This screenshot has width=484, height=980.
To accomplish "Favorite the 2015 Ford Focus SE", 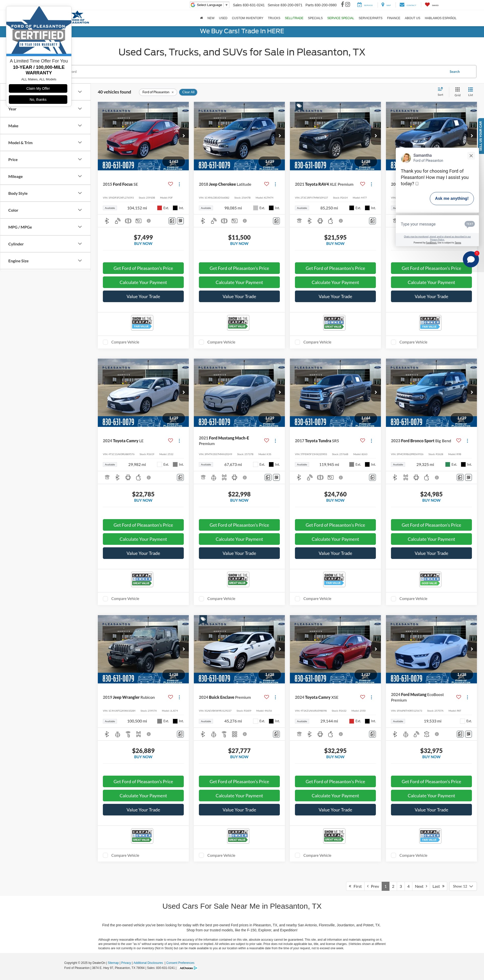I will (170, 184).
